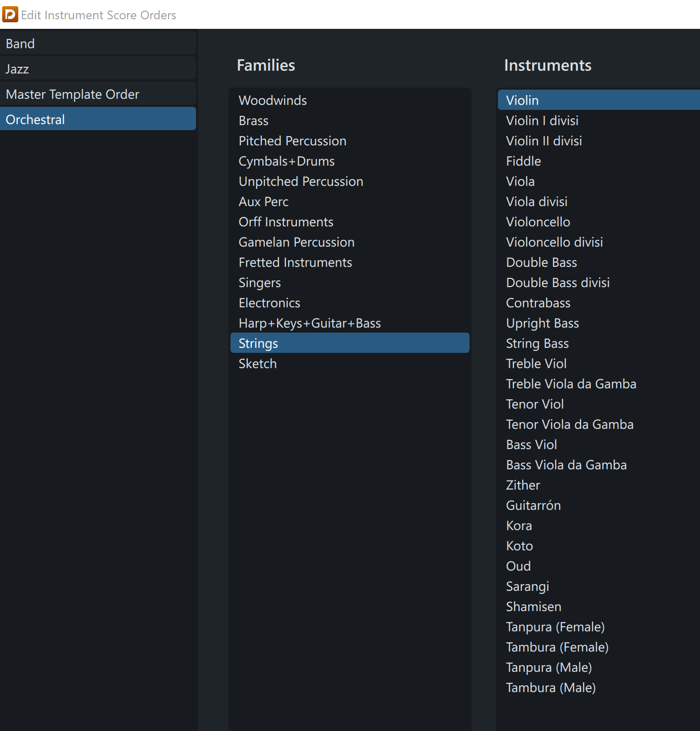700x731 pixels.
Task: Click the Strings family row
Action: (258, 344)
